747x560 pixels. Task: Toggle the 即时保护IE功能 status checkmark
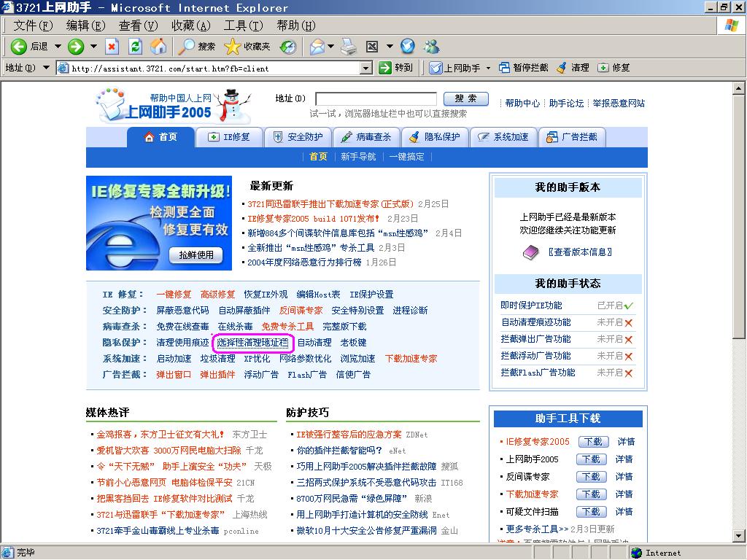pyautogui.click(x=629, y=306)
